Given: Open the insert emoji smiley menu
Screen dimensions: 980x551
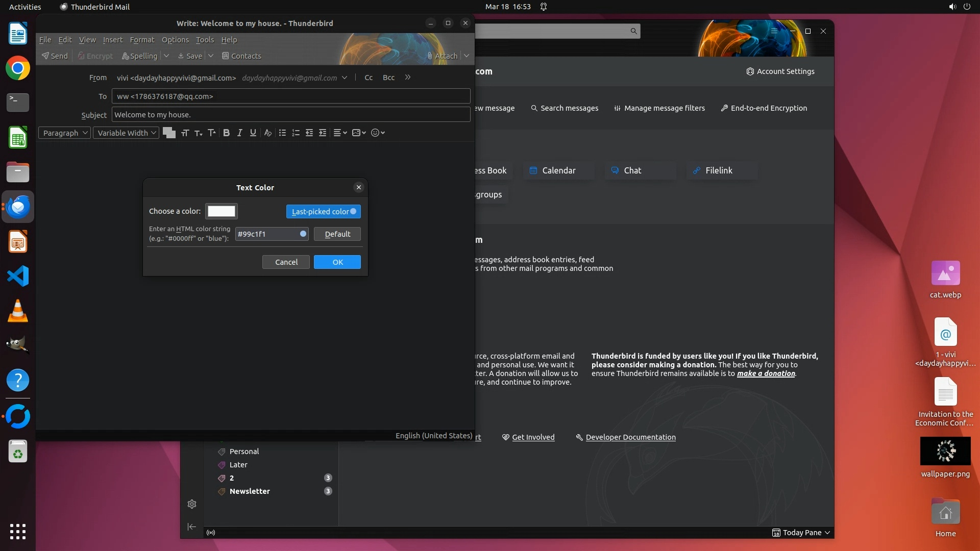Looking at the screenshot, I should [378, 133].
